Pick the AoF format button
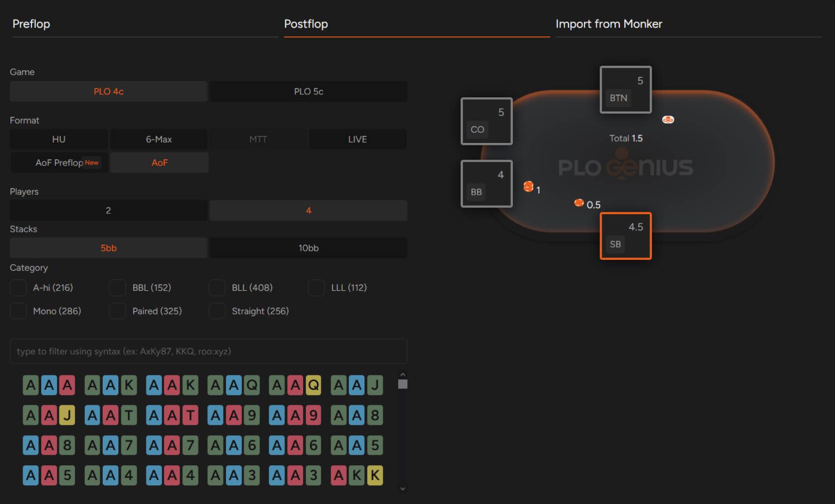This screenshot has height=504, width=835. click(159, 163)
